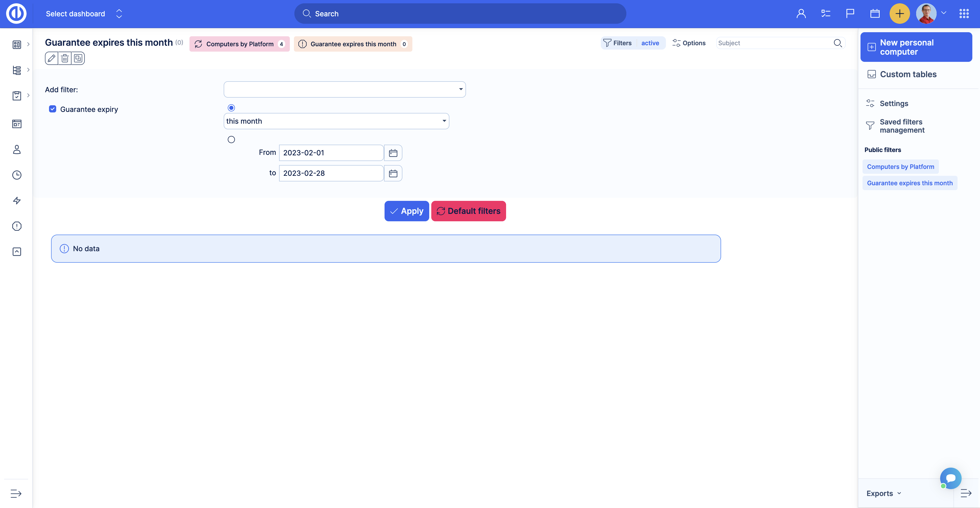
Task: Open the calendar picker for to date
Action: click(x=393, y=173)
